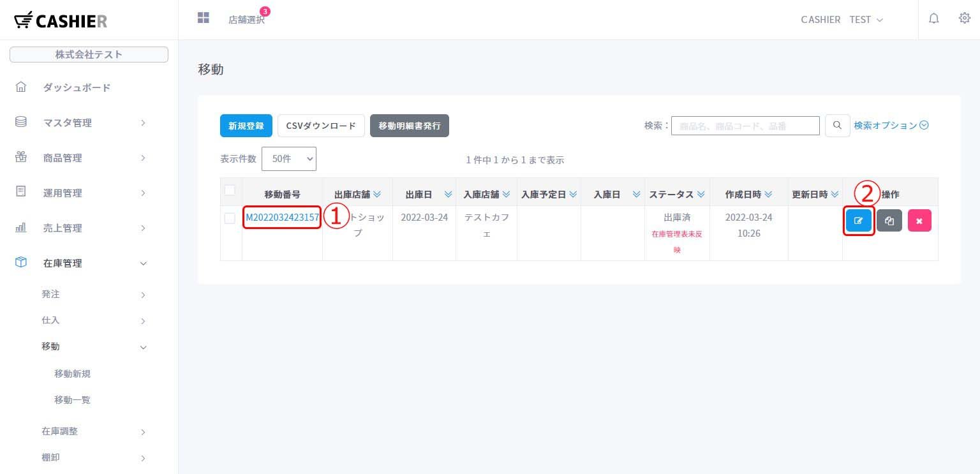Click the pink delete X icon
Viewport: 980px width, 474px height.
tap(919, 221)
